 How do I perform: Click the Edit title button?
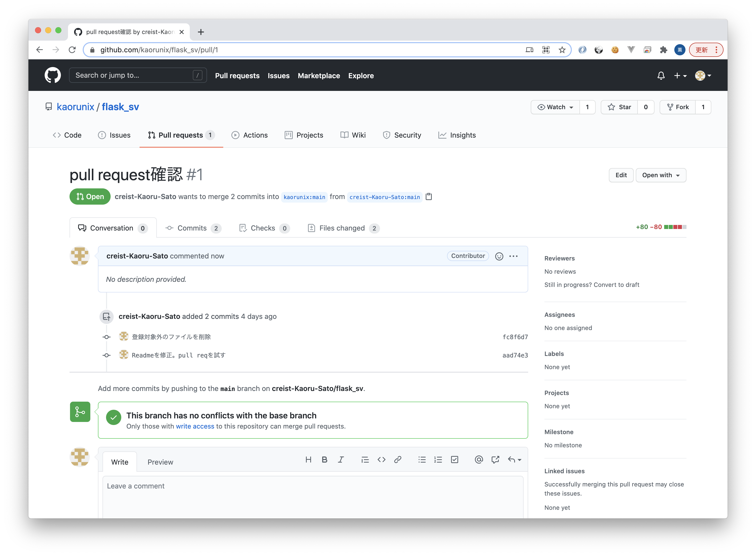621,175
